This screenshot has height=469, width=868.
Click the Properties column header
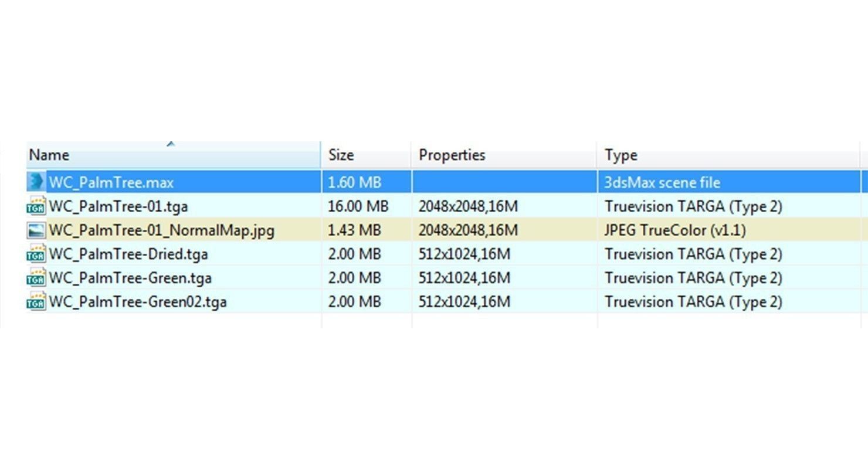point(452,155)
